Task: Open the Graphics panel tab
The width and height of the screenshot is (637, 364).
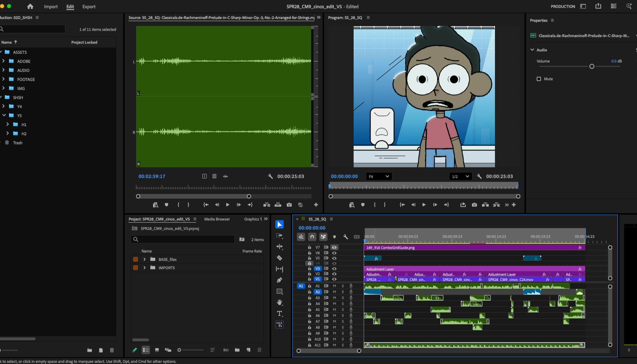Action: click(252, 219)
